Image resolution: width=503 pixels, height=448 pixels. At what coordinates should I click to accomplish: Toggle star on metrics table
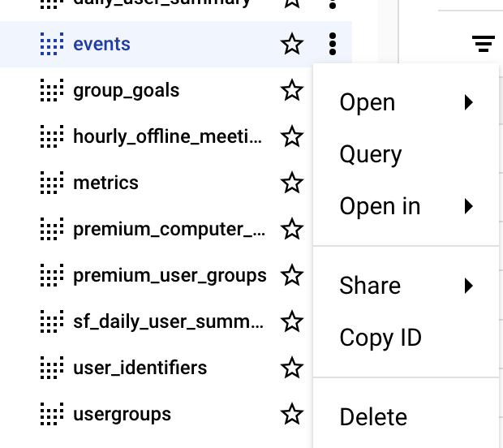tap(292, 183)
